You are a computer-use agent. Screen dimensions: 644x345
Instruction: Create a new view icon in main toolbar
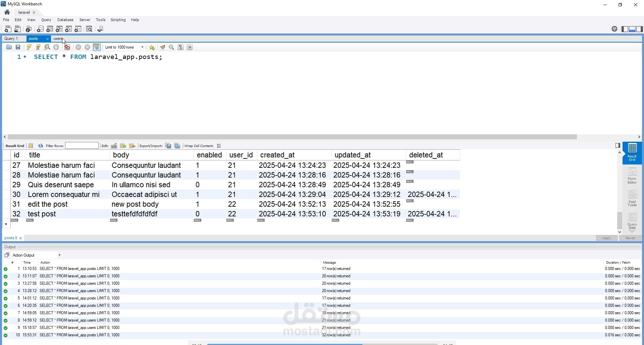(59, 29)
